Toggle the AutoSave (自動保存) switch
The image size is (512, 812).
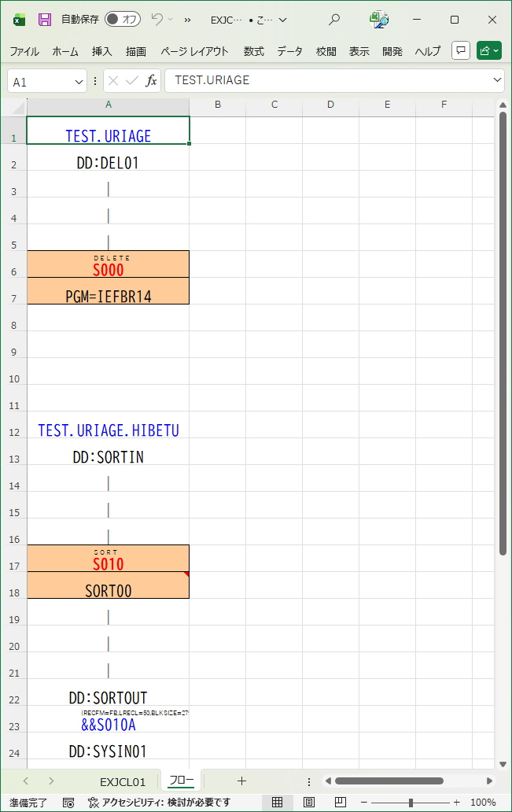point(122,20)
